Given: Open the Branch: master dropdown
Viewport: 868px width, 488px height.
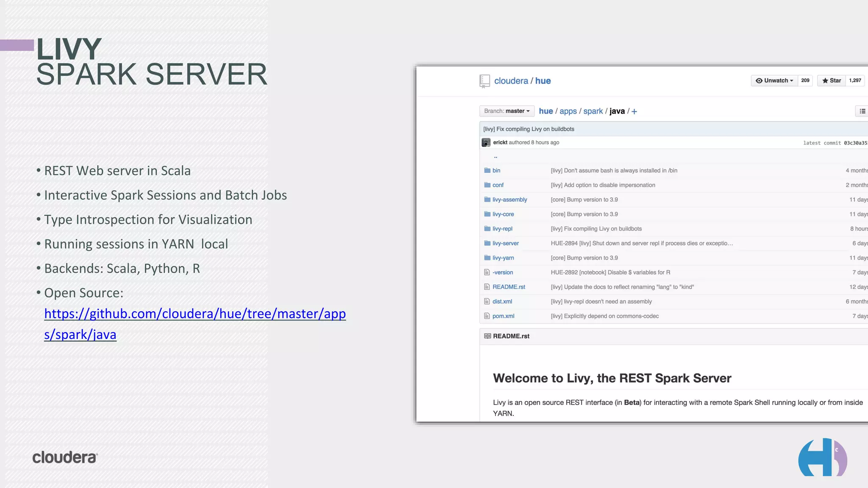Looking at the screenshot, I should (507, 111).
